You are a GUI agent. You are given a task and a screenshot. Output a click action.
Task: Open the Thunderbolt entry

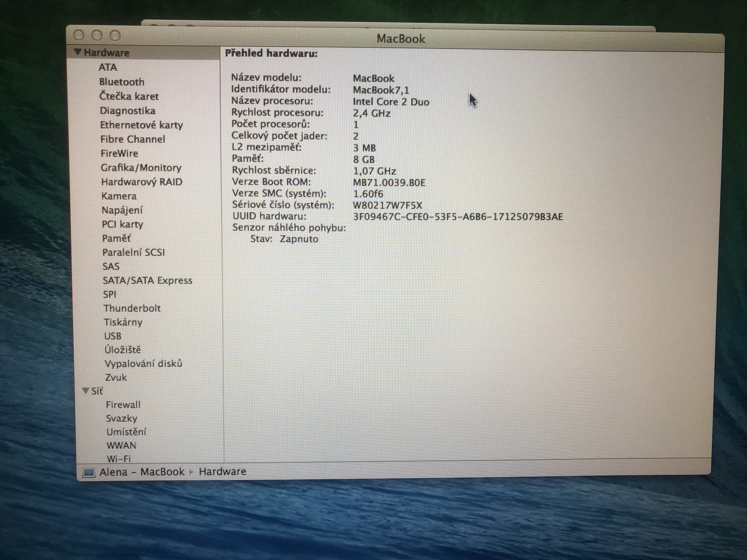point(132,308)
